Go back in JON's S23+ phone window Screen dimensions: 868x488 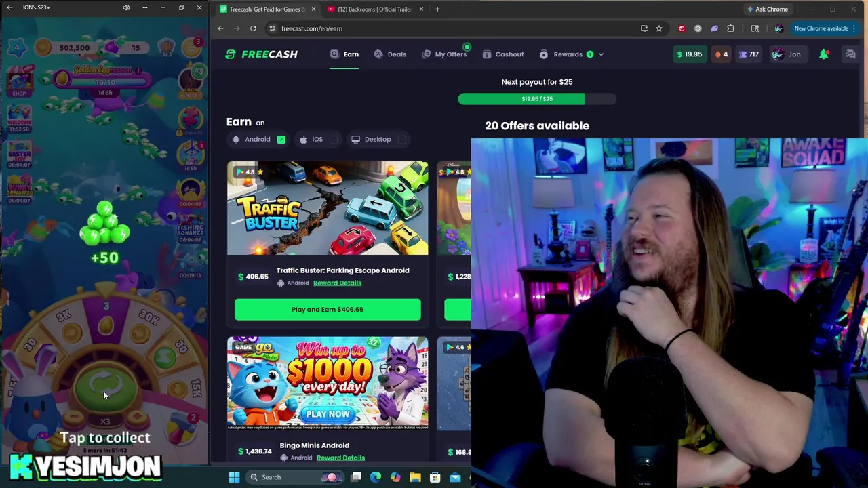(x=9, y=7)
